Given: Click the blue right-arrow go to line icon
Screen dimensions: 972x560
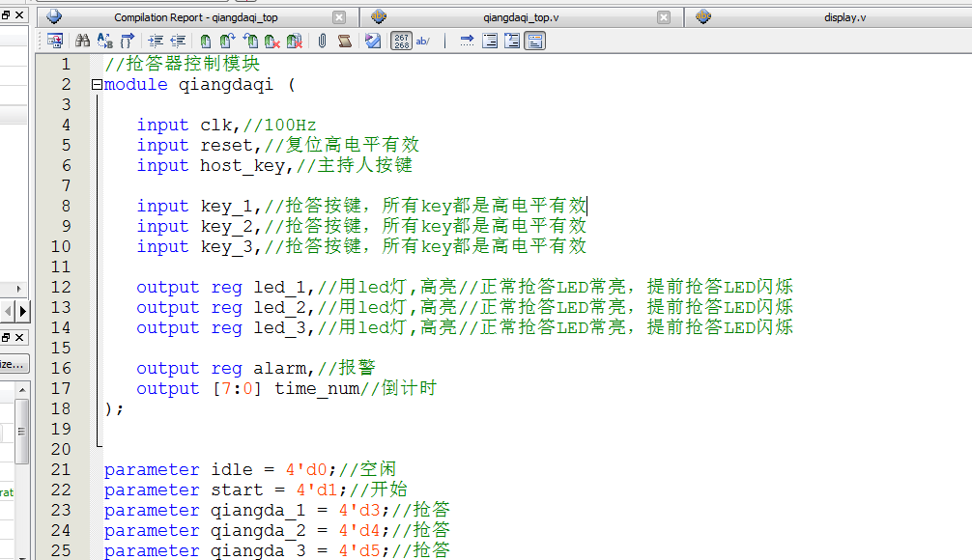Looking at the screenshot, I should click(x=468, y=41).
